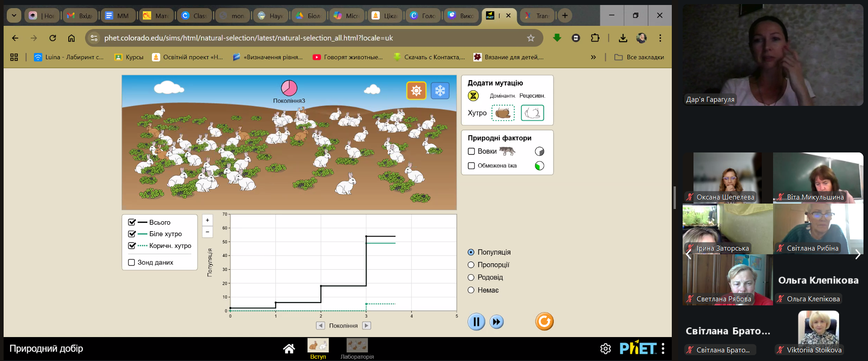Screen dimensions: 868x361
Task: Switch to the Лабораторія screen tab
Action: tap(357, 349)
